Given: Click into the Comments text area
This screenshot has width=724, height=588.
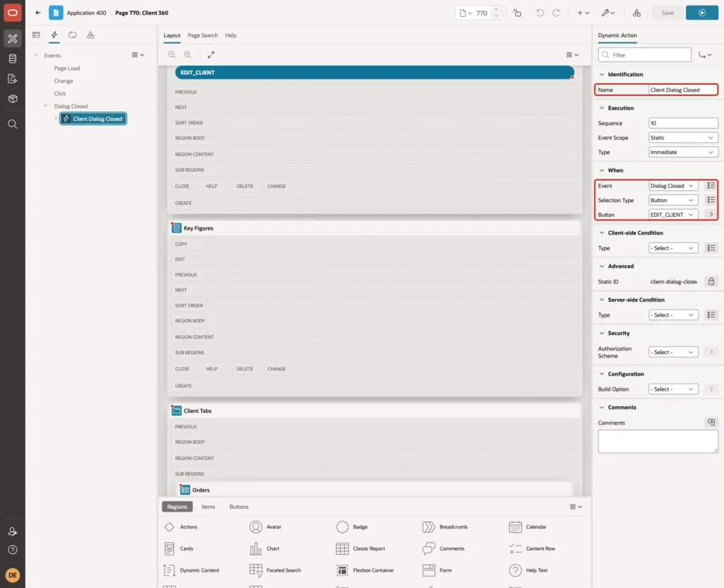Looking at the screenshot, I should tap(658, 441).
